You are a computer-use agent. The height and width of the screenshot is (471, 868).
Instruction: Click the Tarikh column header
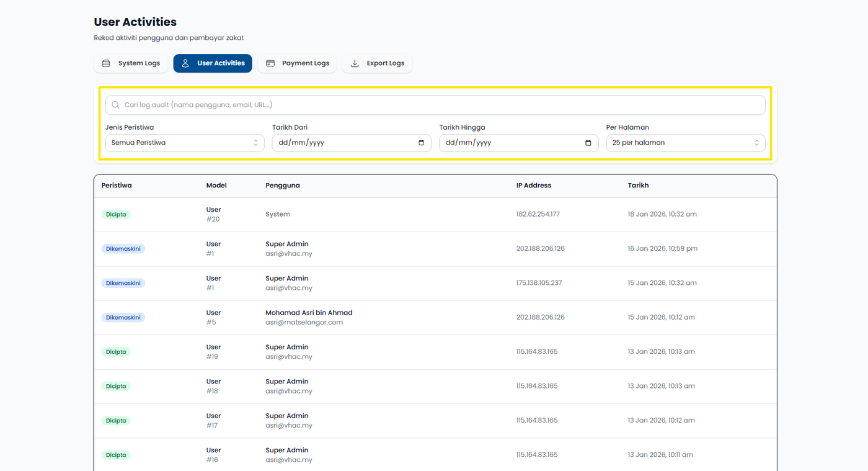click(x=638, y=186)
